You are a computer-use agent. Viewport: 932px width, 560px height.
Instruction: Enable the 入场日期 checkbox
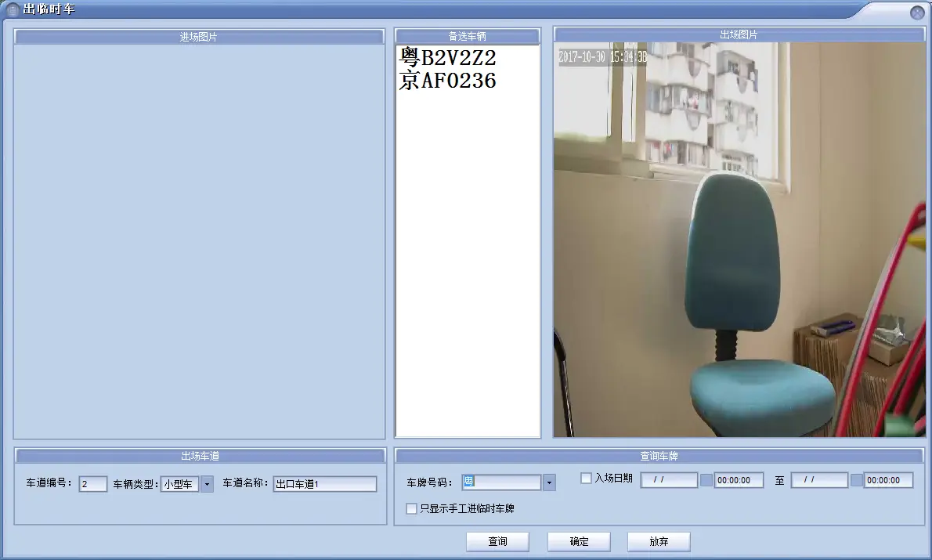(586, 479)
